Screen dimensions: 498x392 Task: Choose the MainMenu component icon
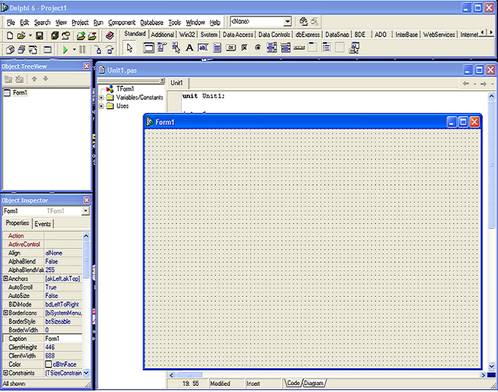[162, 48]
